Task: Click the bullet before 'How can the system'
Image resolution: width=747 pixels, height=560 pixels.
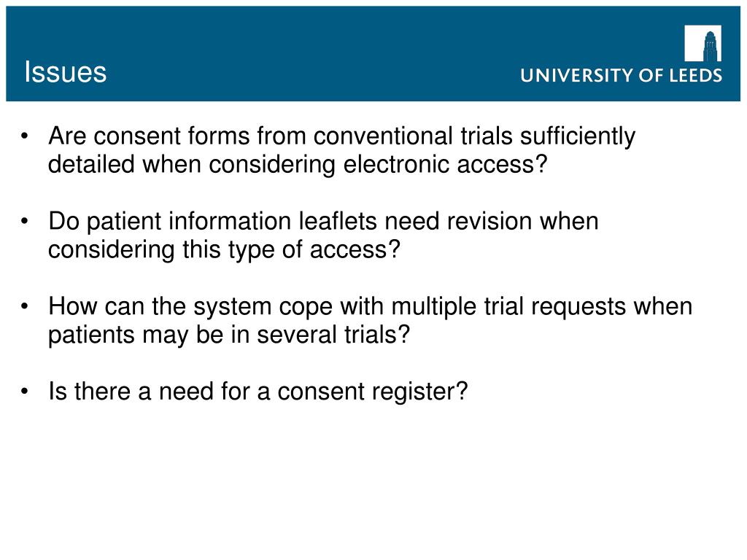Action: 25,307
